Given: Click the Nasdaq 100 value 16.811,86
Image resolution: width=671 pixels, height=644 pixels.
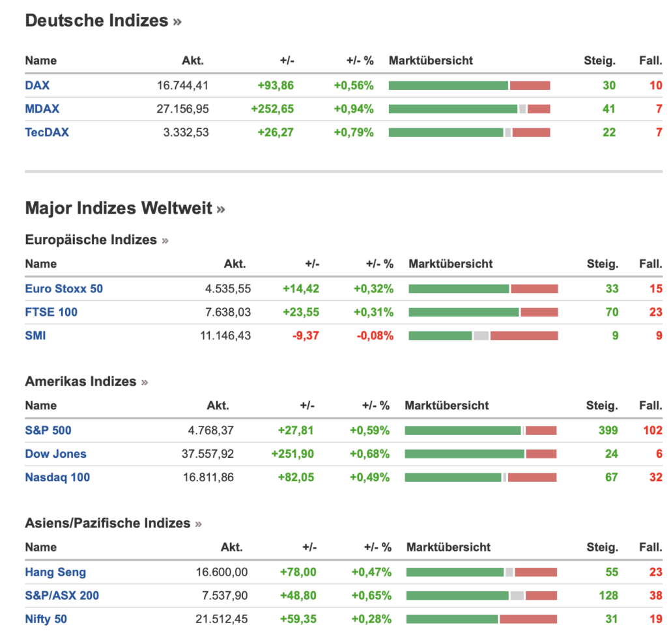Looking at the screenshot, I should [208, 478].
